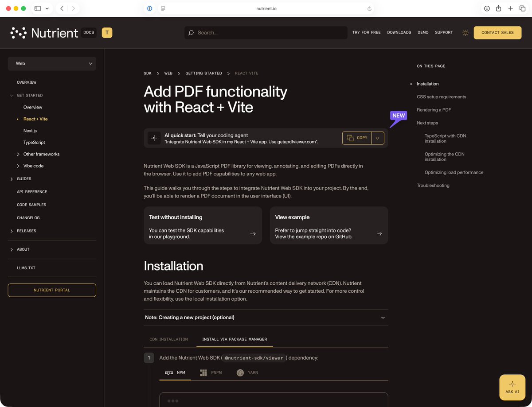532x407 pixels.
Task: Copy the AI quick start prompt
Action: tap(357, 138)
